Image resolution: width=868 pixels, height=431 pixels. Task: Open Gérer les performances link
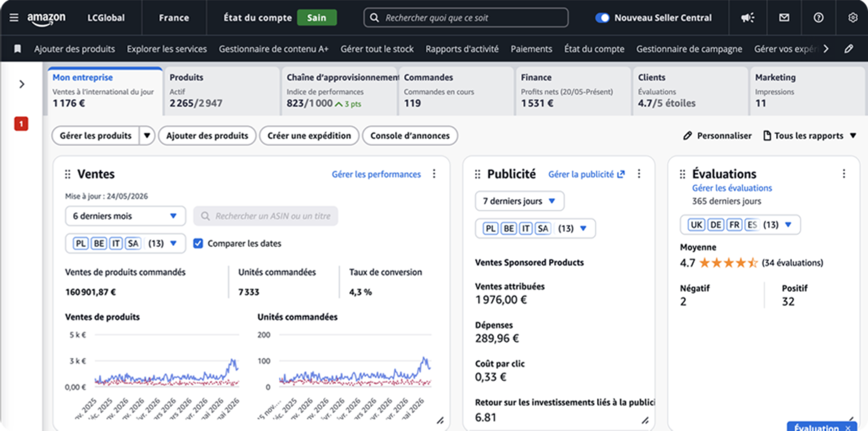376,174
